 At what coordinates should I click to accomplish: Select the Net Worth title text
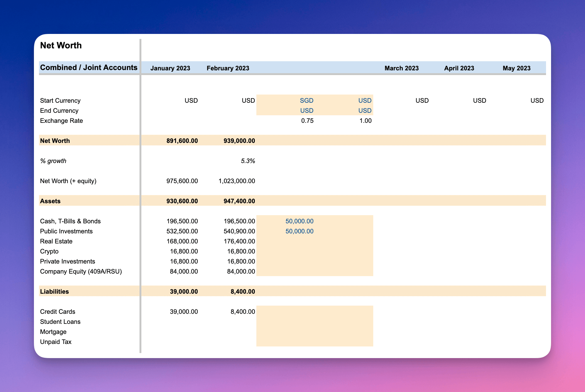(61, 46)
